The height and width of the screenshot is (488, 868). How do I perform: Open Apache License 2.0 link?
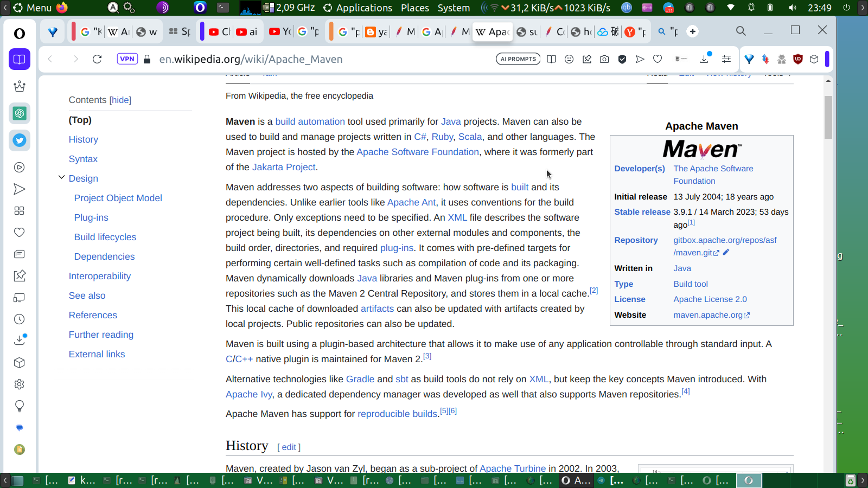click(x=710, y=299)
